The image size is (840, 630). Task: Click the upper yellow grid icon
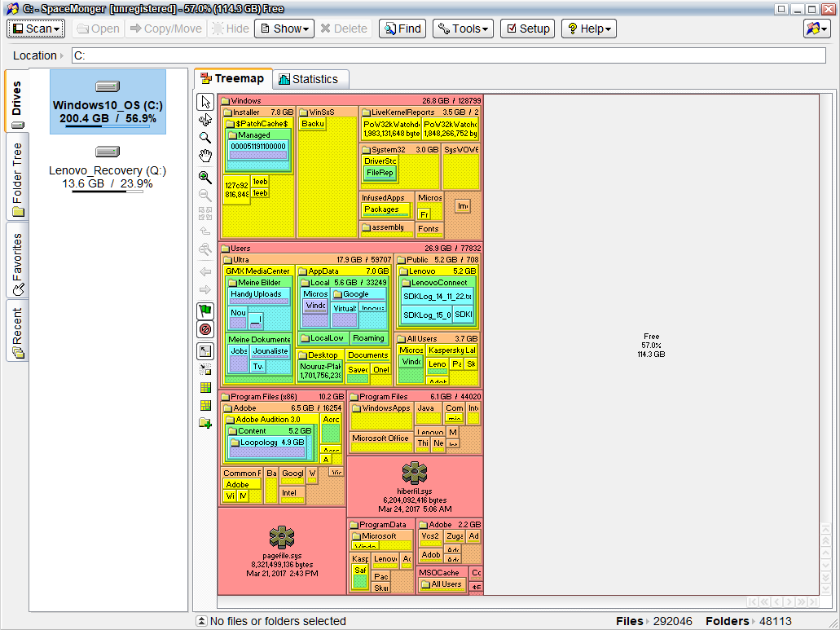click(x=205, y=387)
